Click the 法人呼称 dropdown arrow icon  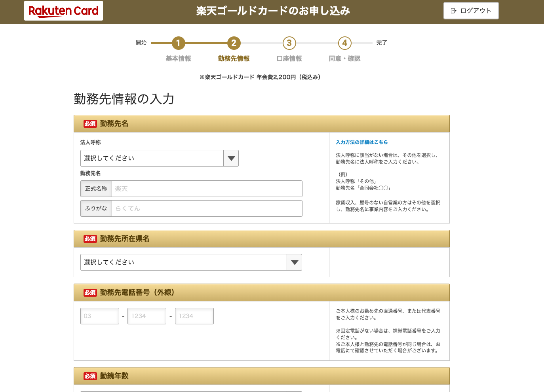[231, 158]
